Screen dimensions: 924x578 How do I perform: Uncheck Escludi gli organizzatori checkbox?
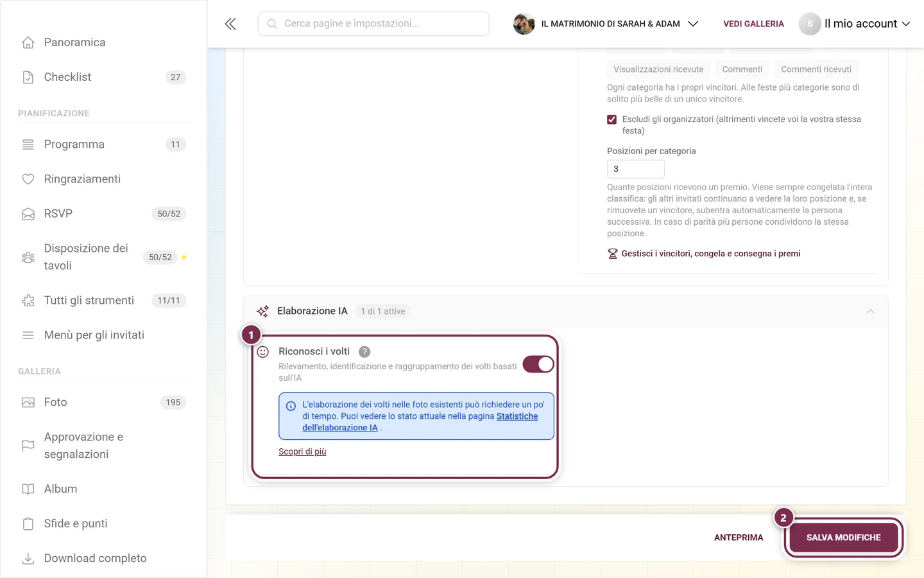612,119
